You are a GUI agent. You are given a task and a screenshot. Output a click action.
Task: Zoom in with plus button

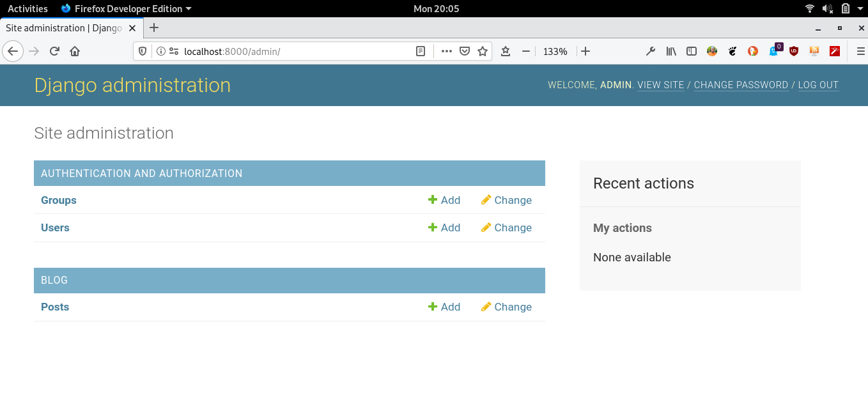(x=585, y=51)
